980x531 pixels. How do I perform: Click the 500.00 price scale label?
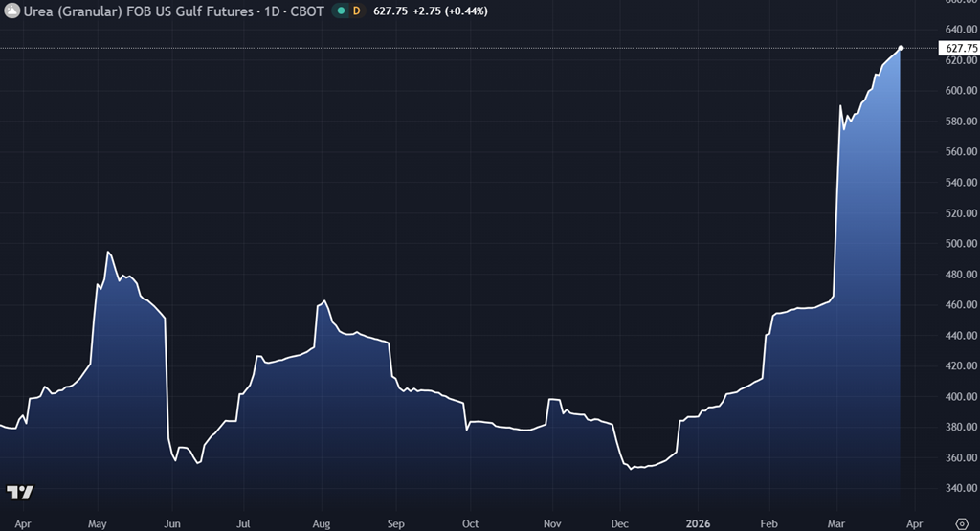(959, 244)
